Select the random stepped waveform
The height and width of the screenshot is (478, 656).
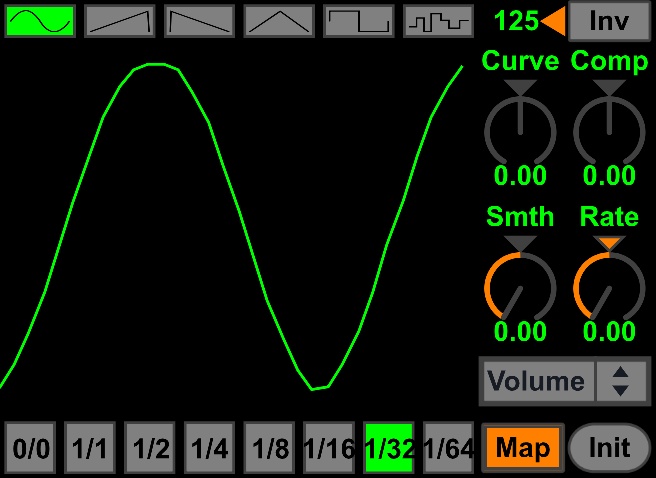[x=438, y=21]
